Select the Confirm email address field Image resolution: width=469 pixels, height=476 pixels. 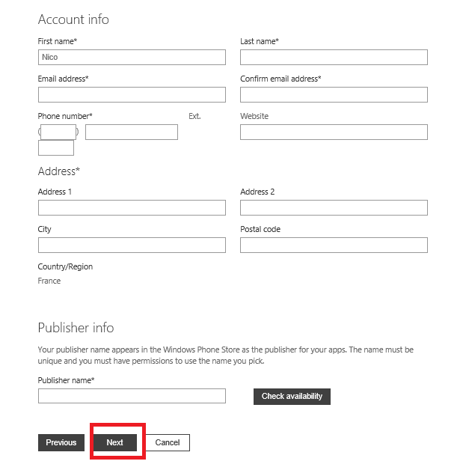tap(334, 94)
